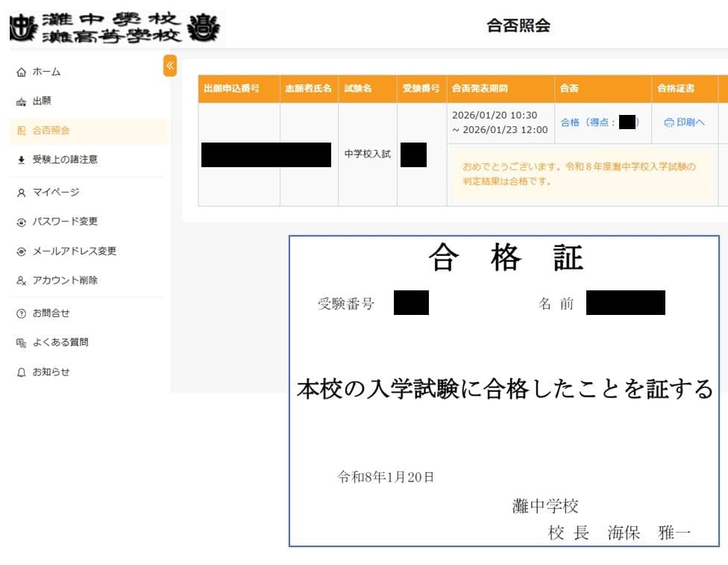Collapse the sidebar with the « chevron
The height and width of the screenshot is (565, 728).
(170, 66)
